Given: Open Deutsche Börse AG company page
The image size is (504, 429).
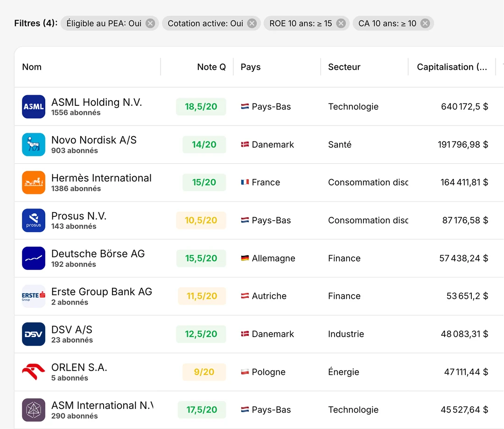Looking at the screenshot, I should (x=98, y=254).
